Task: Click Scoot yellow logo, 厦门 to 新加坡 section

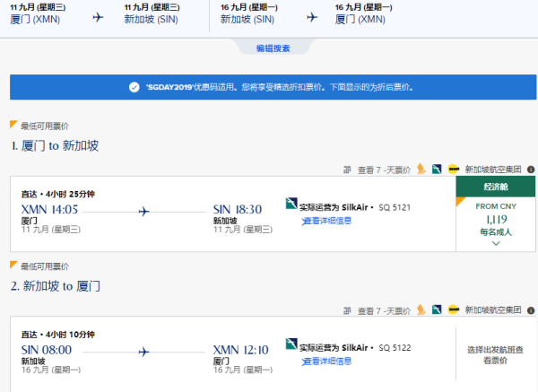Action: [454, 170]
